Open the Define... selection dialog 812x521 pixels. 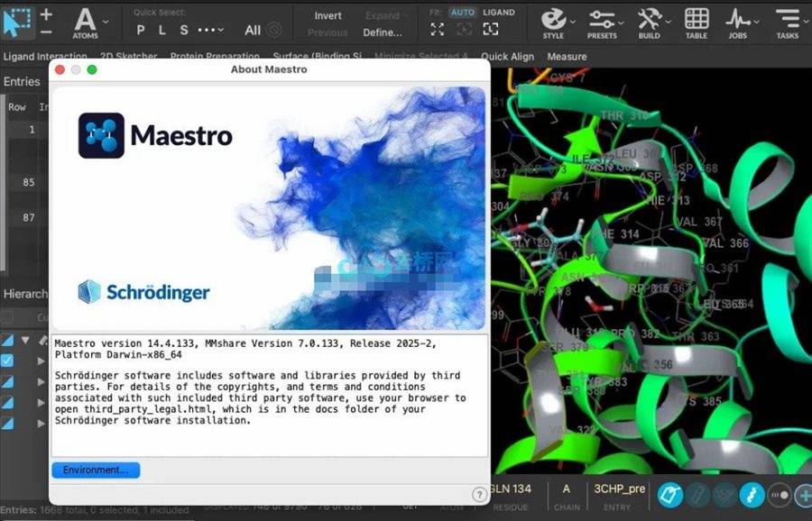pyautogui.click(x=383, y=32)
